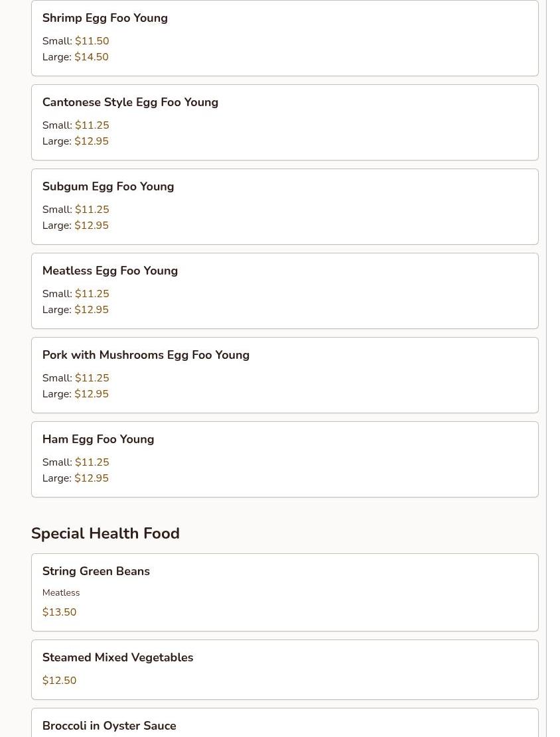Click the Special Health Food section heading
The width and height of the screenshot is (560, 737).
pos(105,533)
